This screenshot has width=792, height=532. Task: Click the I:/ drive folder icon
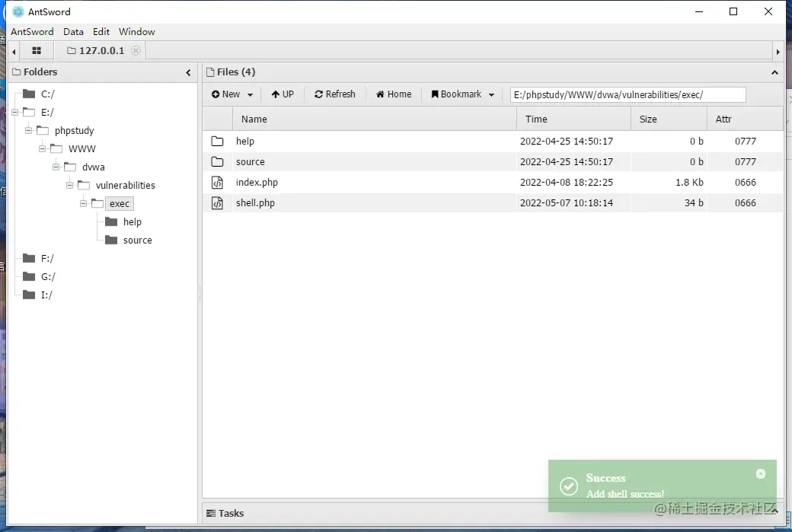[29, 295]
